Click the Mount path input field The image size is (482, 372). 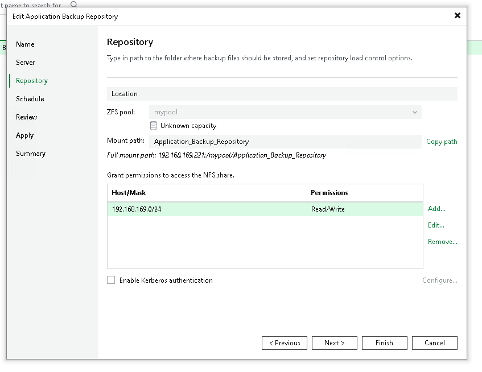pos(285,141)
